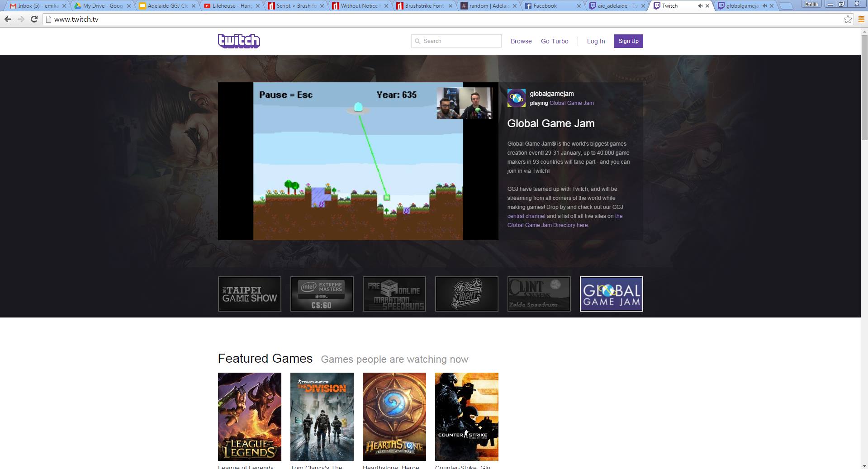
Task: Click the playing Global Game Jam link
Action: [x=571, y=103]
